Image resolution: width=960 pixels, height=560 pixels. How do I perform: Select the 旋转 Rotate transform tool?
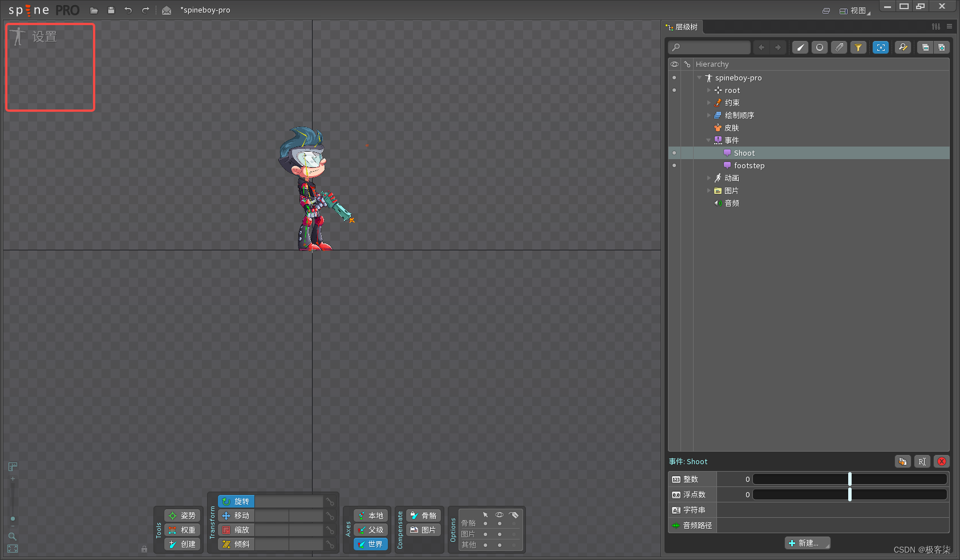(x=236, y=501)
